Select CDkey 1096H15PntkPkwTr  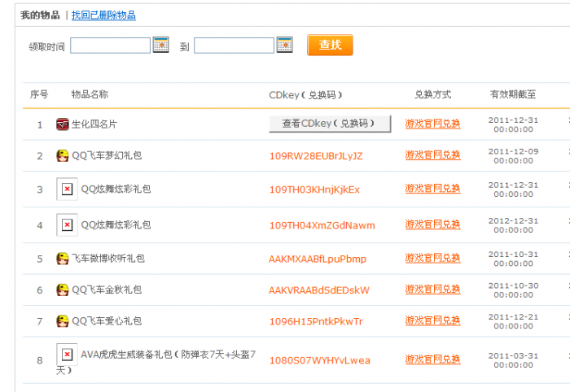point(316,321)
